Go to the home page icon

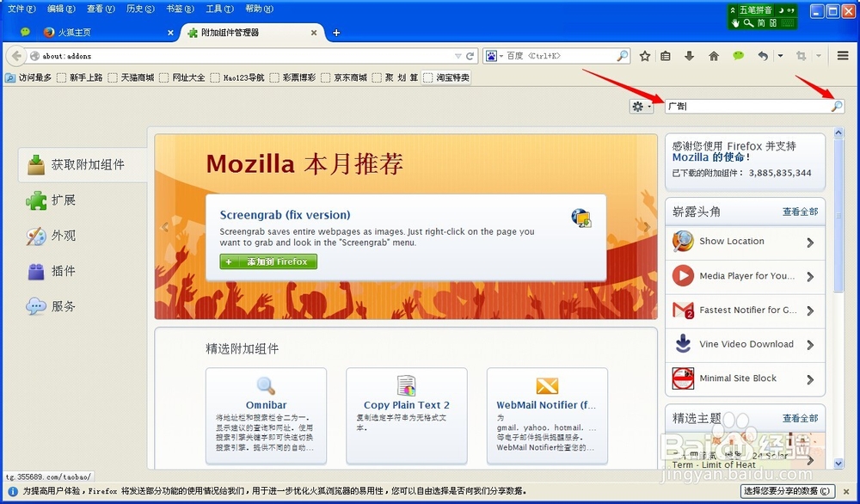tap(714, 56)
